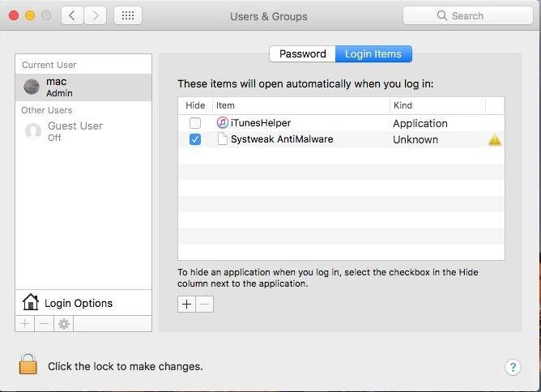Screen dimensions: 541x392
Task: Click the lock icon to make changes
Action: click(28, 364)
